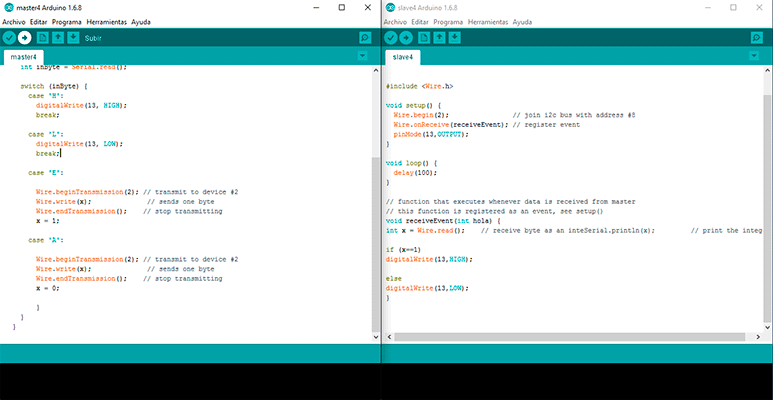Open Serial Monitor in master4 window
This screenshot has width=773, height=400.
click(x=365, y=37)
